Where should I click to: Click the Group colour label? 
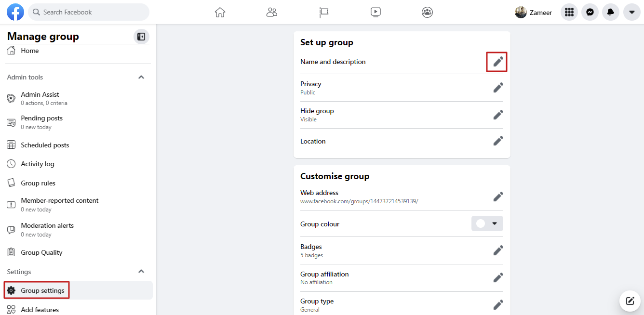[x=320, y=224]
